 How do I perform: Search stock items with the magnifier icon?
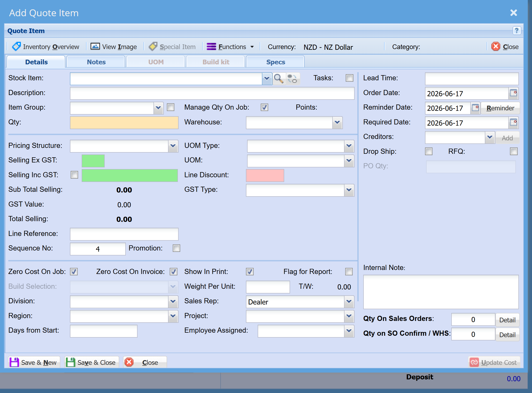coord(279,78)
